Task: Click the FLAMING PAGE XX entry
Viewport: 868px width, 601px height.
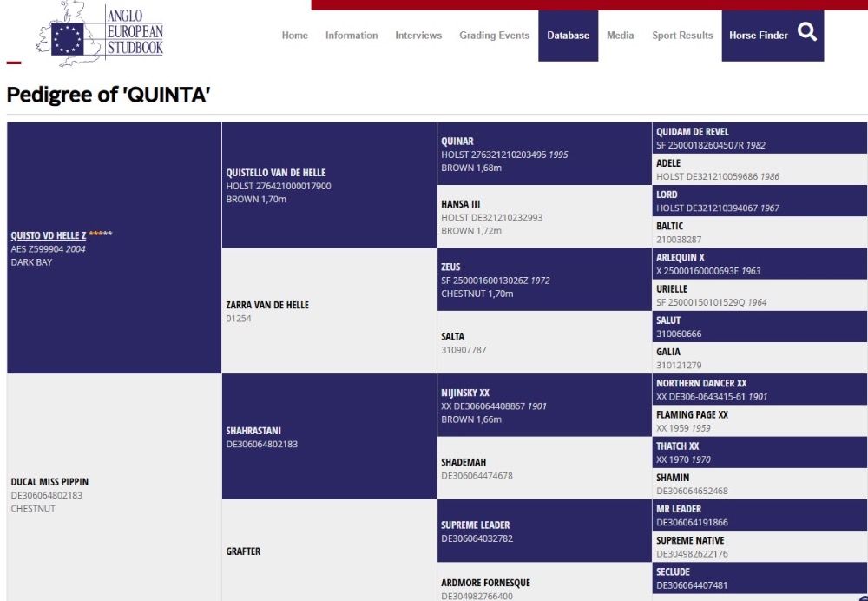Action: (x=759, y=421)
